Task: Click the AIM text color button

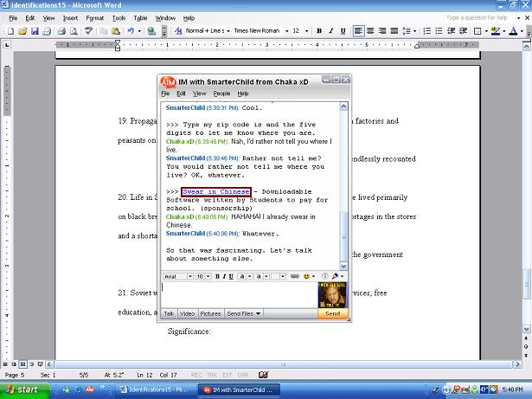Action: click(x=242, y=276)
